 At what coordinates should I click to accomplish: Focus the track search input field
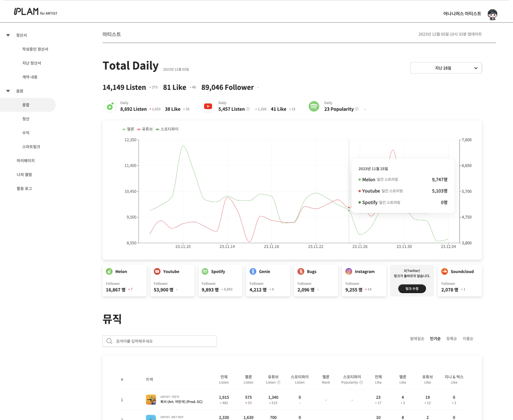tap(159, 341)
